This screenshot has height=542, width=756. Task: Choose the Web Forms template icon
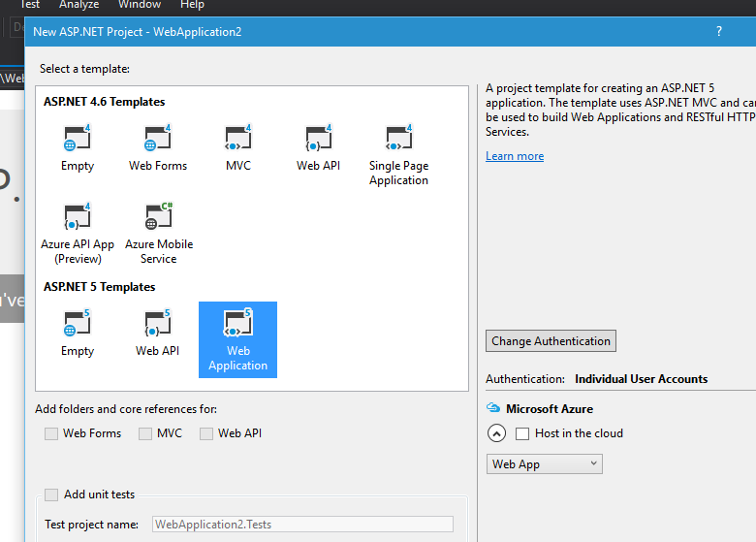[x=158, y=140]
